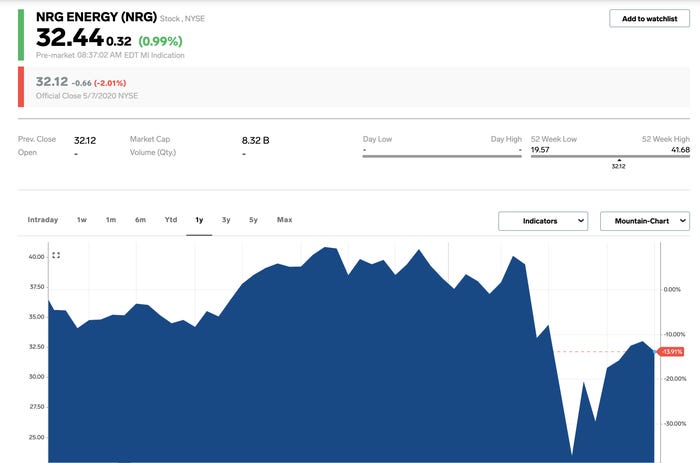Click the Official Close 5/7/2020 NYSE text
The width and height of the screenshot is (700, 463).
(x=87, y=96)
